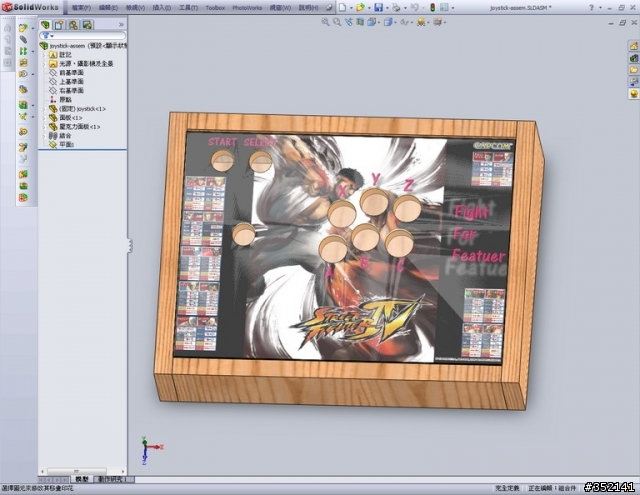Expand the 面板<1> component
640x495 pixels.
44,118
